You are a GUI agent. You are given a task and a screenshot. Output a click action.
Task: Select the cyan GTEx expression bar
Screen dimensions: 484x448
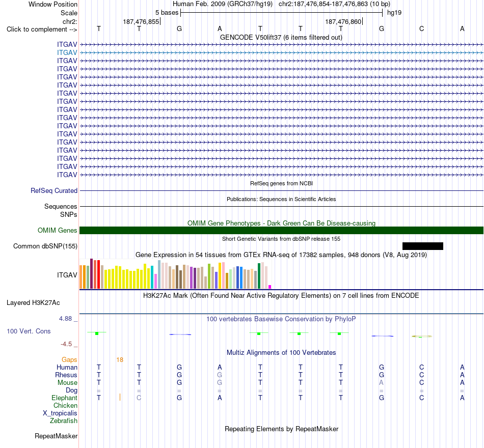click(x=152, y=277)
